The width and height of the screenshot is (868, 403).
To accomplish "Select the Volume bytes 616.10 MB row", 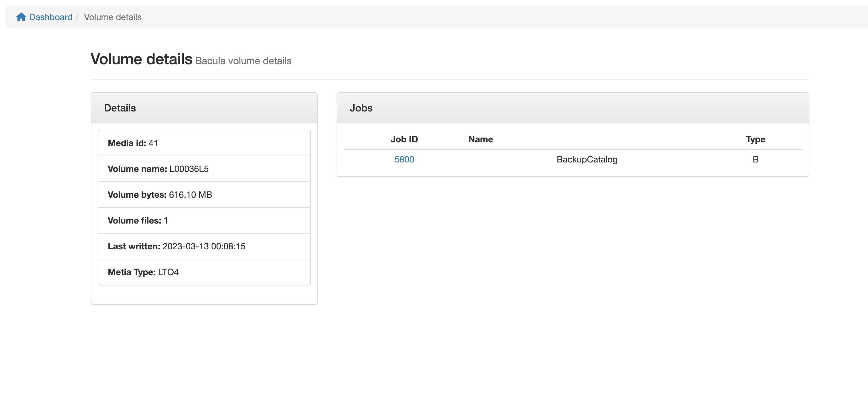I will coord(204,195).
